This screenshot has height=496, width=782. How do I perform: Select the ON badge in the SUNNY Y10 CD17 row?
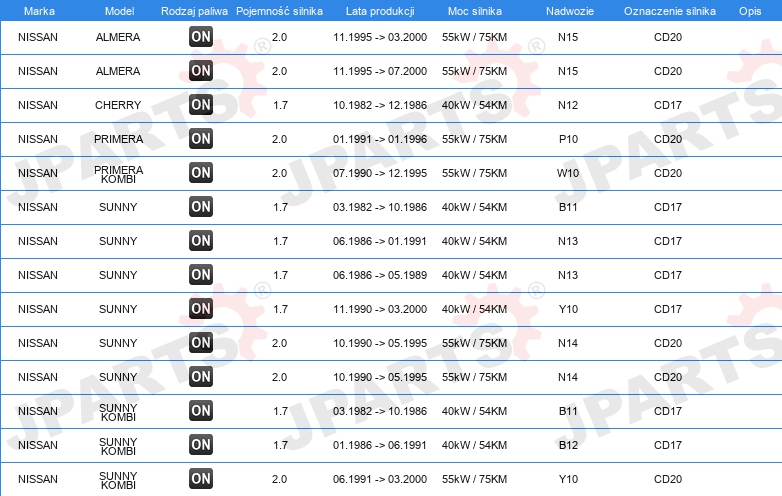point(200,309)
